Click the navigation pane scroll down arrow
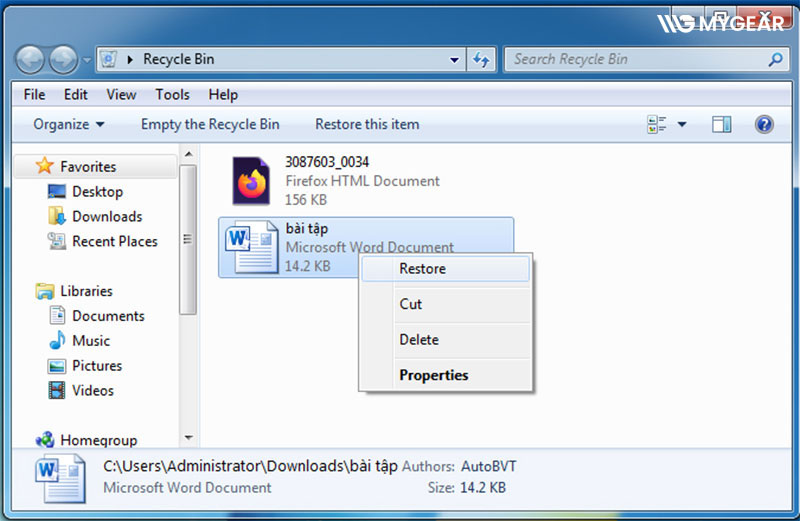The height and width of the screenshot is (521, 800). pyautogui.click(x=188, y=438)
